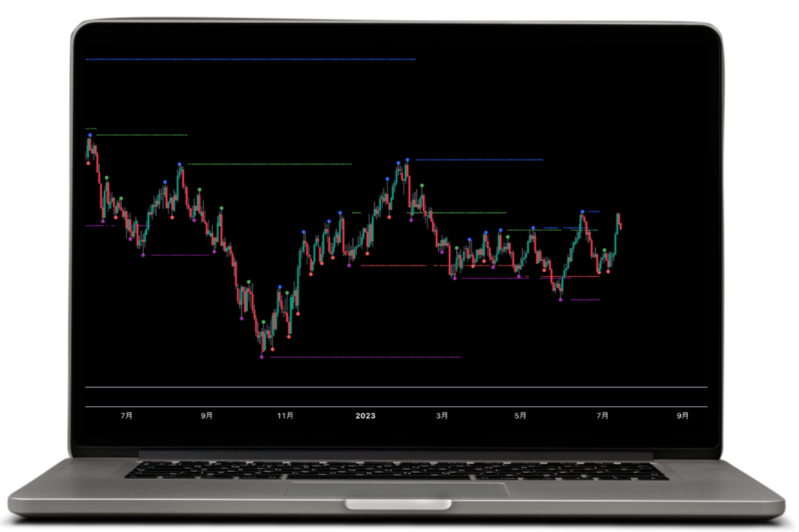Click the blue dot at the peak before last 7月

click(x=583, y=212)
